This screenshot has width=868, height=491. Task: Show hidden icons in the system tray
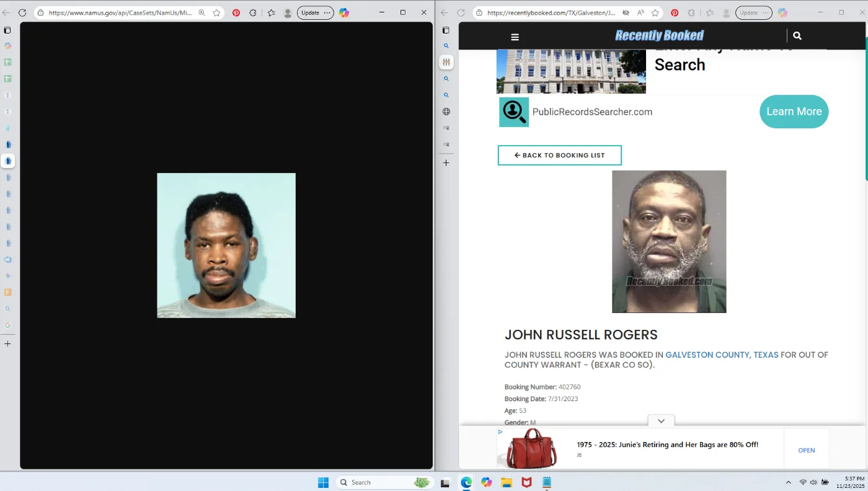pyautogui.click(x=788, y=482)
